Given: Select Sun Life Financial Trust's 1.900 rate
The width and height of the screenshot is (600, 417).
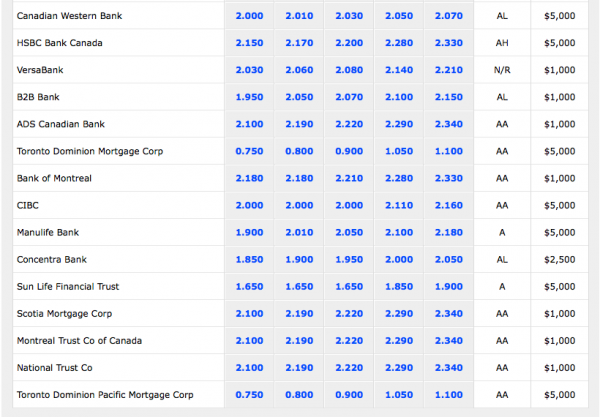Looking at the screenshot, I should 449,286.
